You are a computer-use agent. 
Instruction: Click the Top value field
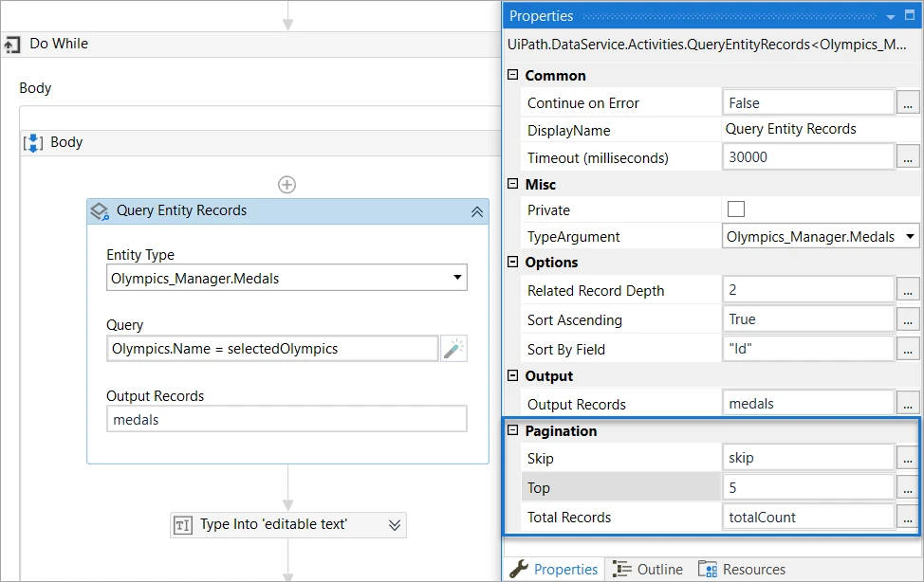[808, 487]
